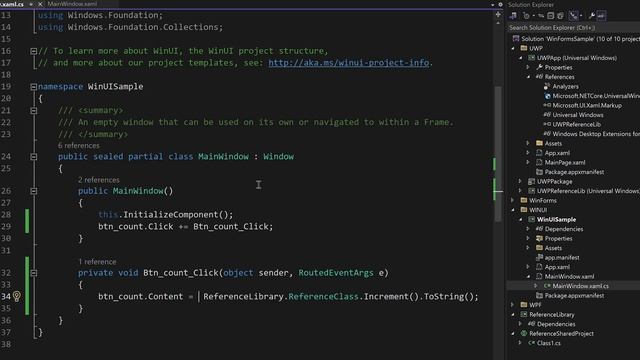
Task: Click the Show All Files icon
Action: pyautogui.click(x=560, y=16)
